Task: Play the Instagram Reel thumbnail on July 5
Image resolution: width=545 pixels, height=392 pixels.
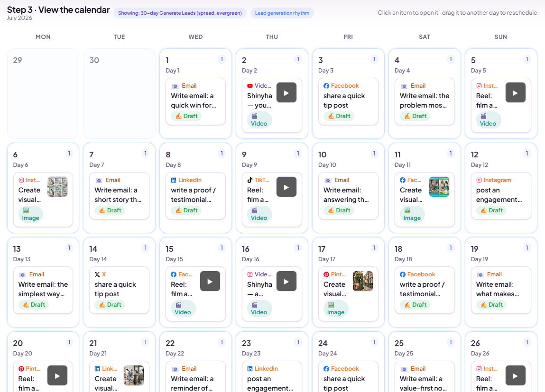Action: [516, 92]
